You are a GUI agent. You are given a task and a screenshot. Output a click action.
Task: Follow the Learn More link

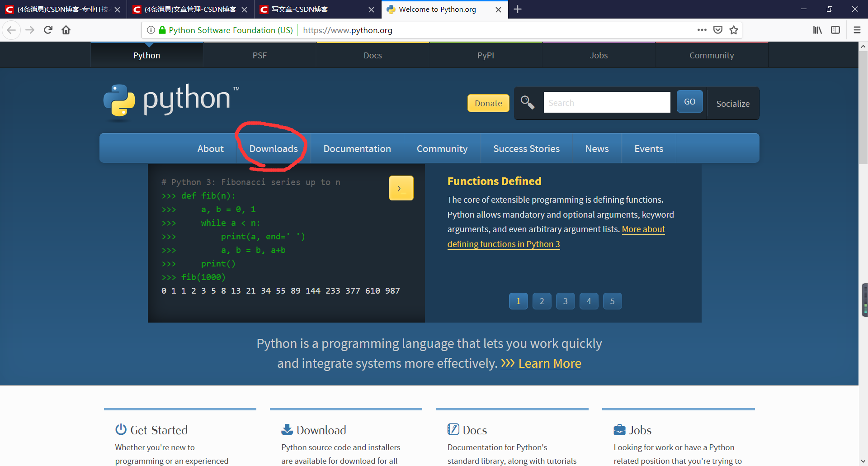550,363
